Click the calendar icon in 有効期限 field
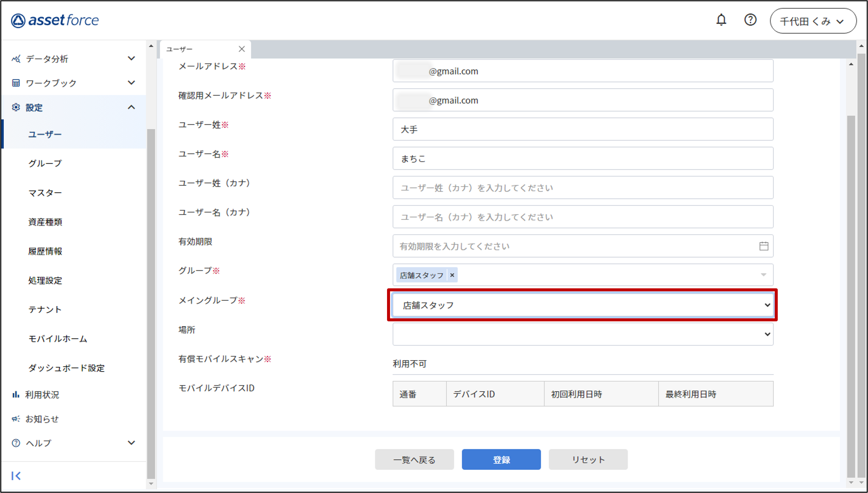The width and height of the screenshot is (868, 493). click(763, 246)
